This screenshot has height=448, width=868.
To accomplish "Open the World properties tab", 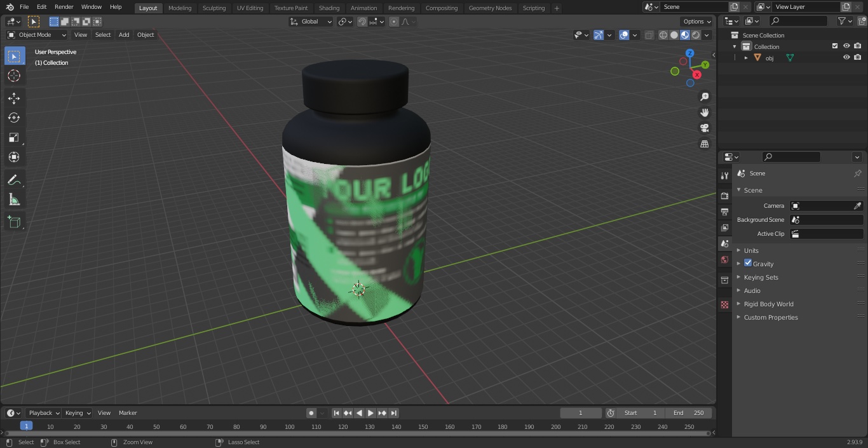I will [x=724, y=259].
